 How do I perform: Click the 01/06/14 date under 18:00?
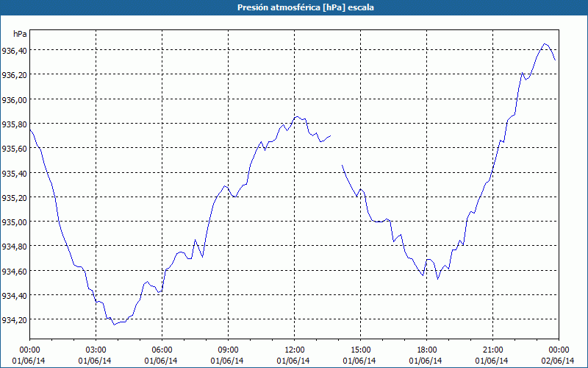(426, 361)
